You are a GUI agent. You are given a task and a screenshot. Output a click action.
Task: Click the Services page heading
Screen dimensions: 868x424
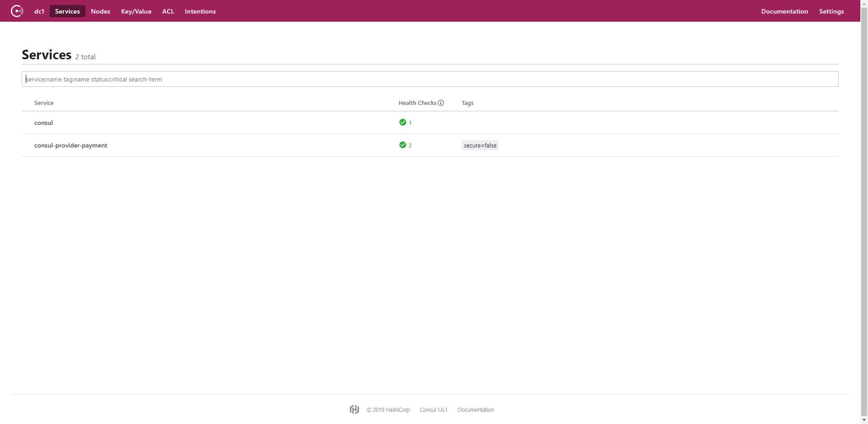coord(47,55)
